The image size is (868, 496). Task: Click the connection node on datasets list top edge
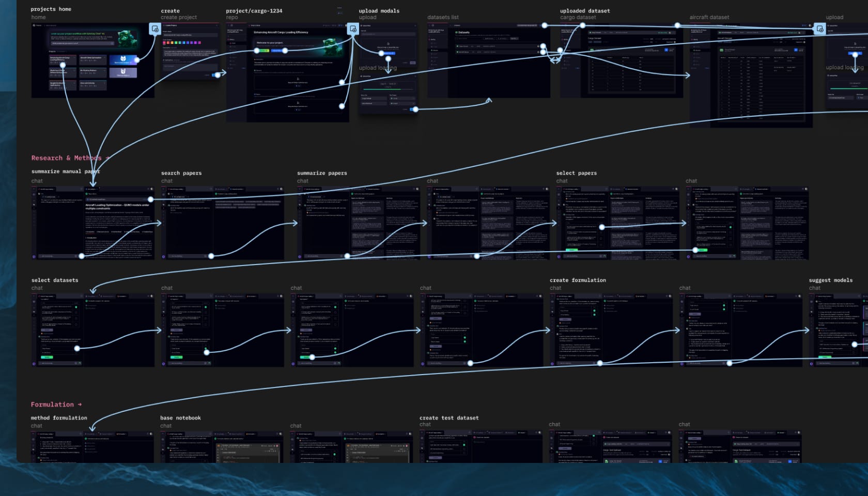click(544, 25)
